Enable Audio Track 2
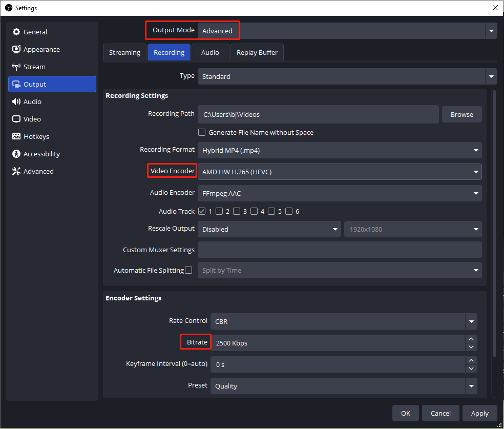The height and width of the screenshot is (429, 504). click(219, 211)
